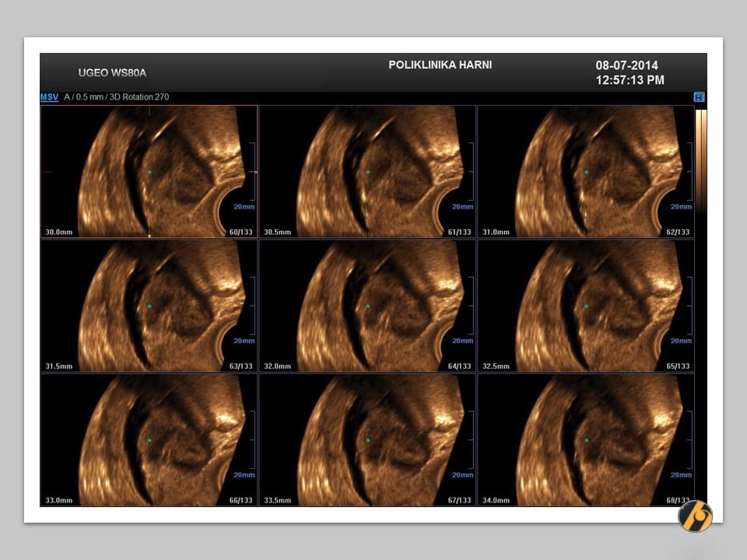747x560 pixels.
Task: Click the 20mm scale label in slice 64/133
Action: pyautogui.click(x=462, y=341)
